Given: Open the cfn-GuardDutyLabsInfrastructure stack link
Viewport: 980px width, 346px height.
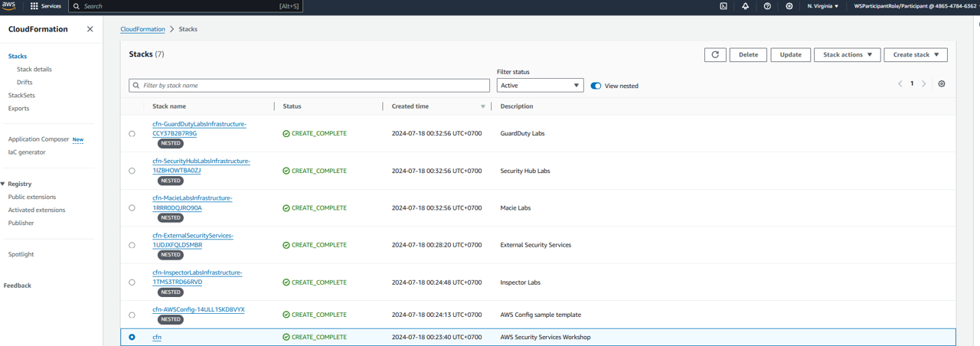Looking at the screenshot, I should [x=199, y=129].
